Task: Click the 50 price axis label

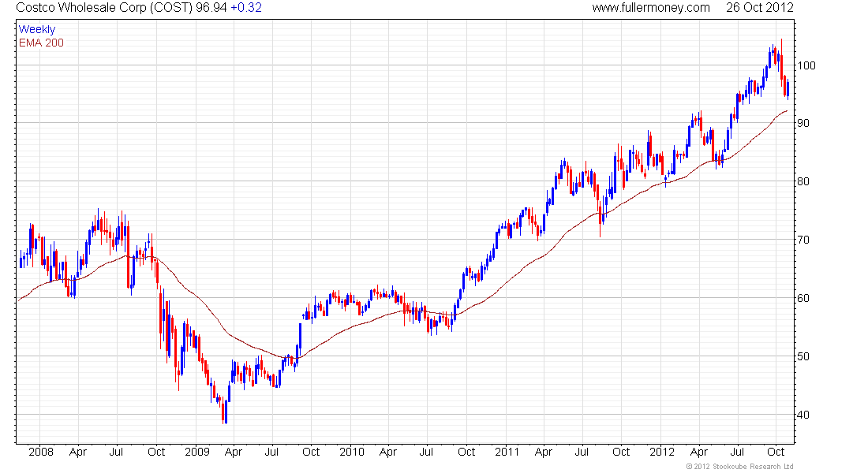Action: (803, 356)
